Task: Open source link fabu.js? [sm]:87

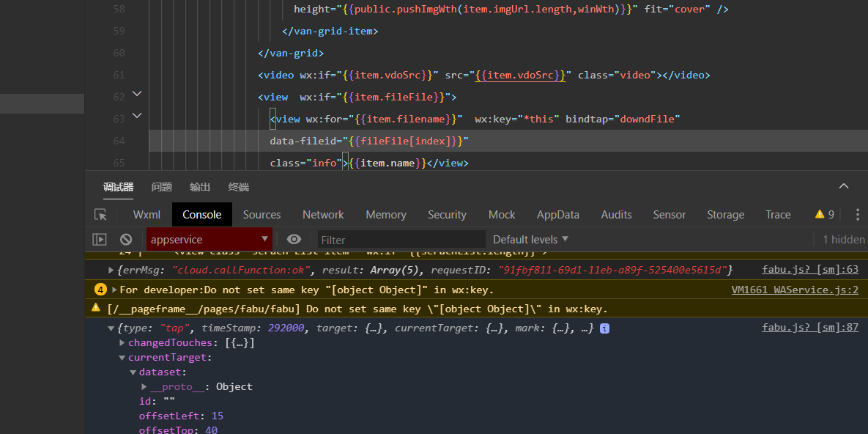Action: 810,328
